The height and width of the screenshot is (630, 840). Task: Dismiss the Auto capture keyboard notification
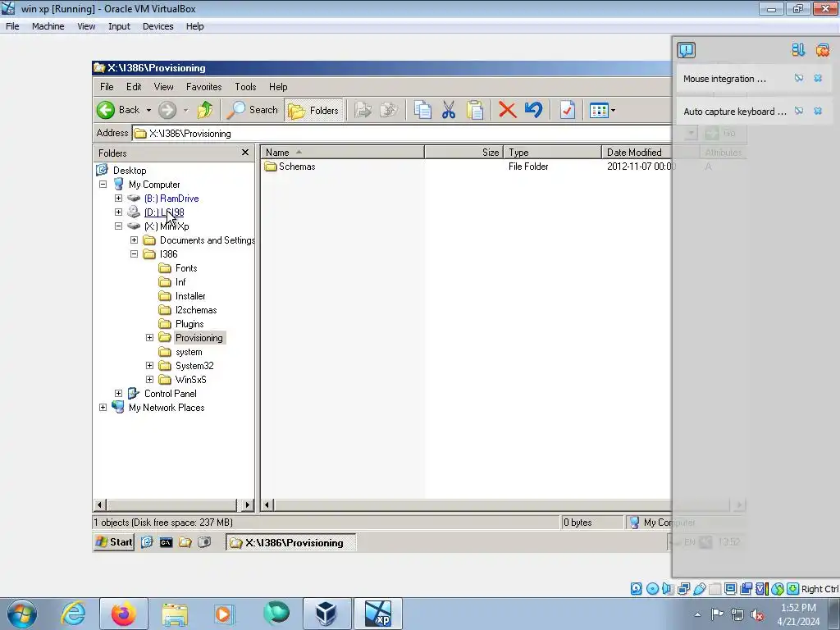click(818, 111)
